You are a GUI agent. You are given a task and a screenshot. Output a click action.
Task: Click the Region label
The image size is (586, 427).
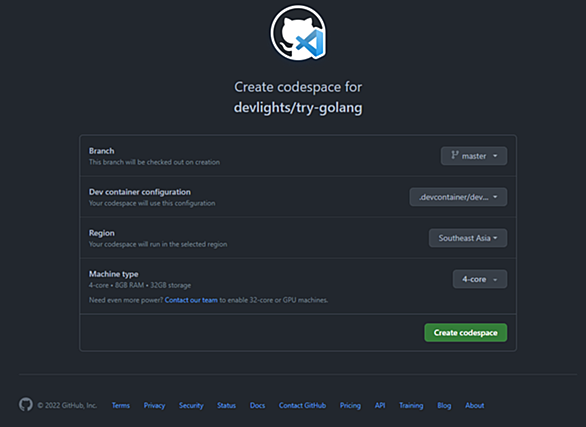pos(102,233)
